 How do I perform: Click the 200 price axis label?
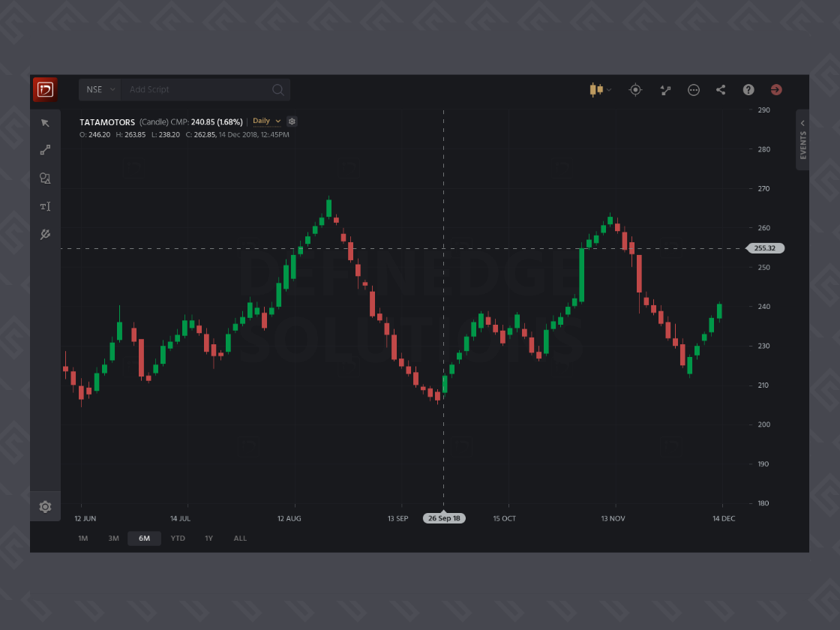click(x=764, y=424)
